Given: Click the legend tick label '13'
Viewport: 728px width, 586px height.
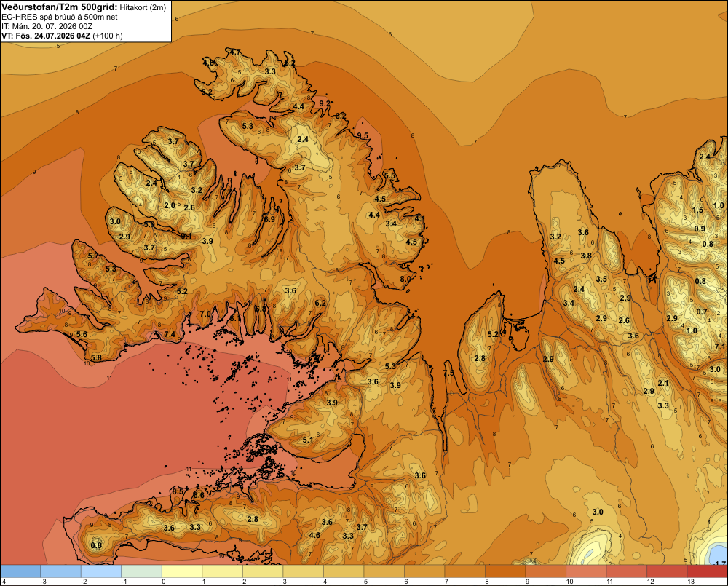Looking at the screenshot, I should coord(691,582).
